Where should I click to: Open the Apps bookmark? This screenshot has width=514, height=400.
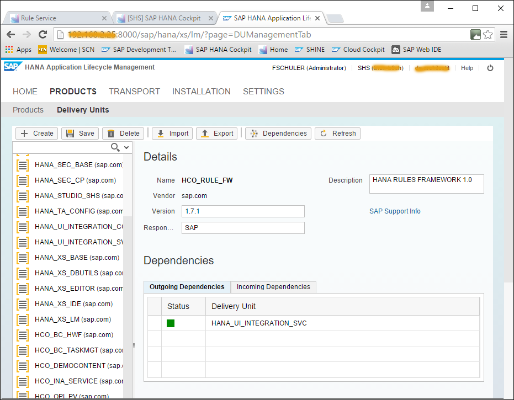(18, 50)
